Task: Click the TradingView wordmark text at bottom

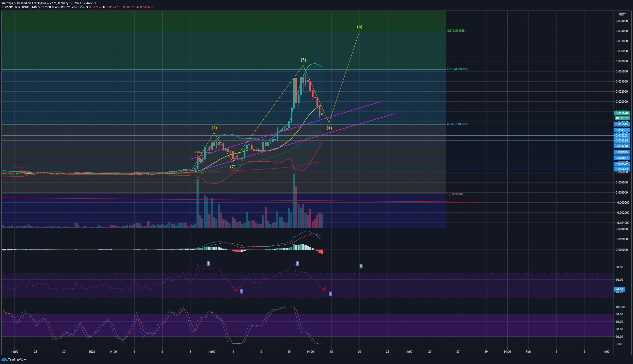Action: tap(17, 360)
